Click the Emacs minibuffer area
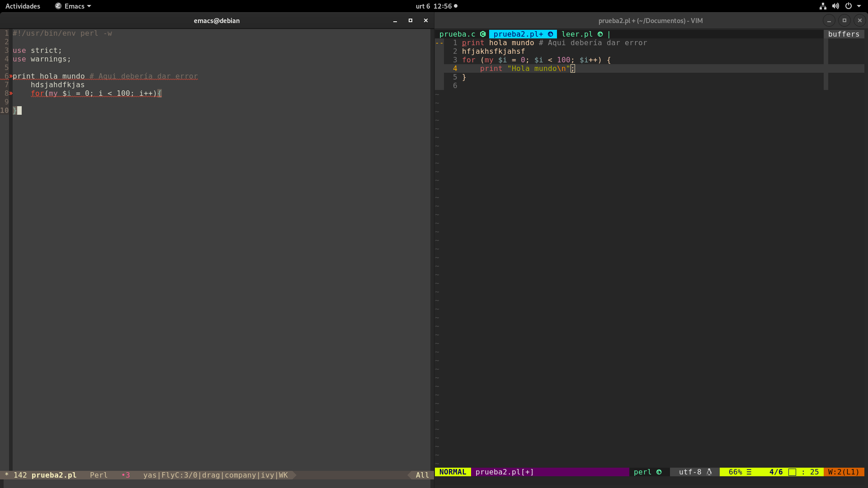The width and height of the screenshot is (868, 488). [217, 483]
